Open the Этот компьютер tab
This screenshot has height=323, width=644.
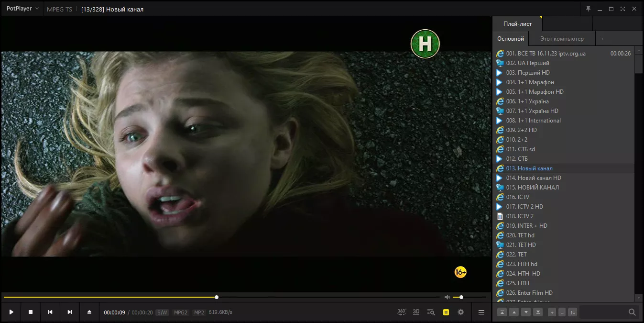[562, 39]
